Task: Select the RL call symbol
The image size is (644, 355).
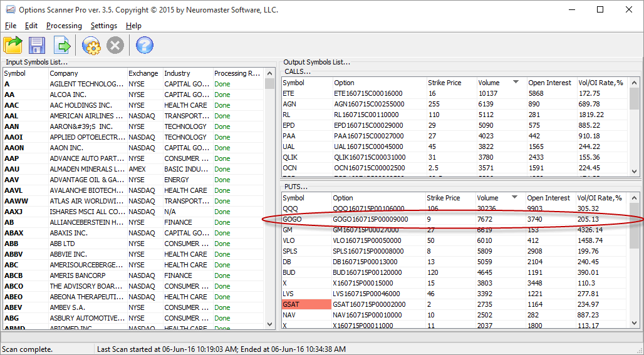Action: (x=286, y=115)
